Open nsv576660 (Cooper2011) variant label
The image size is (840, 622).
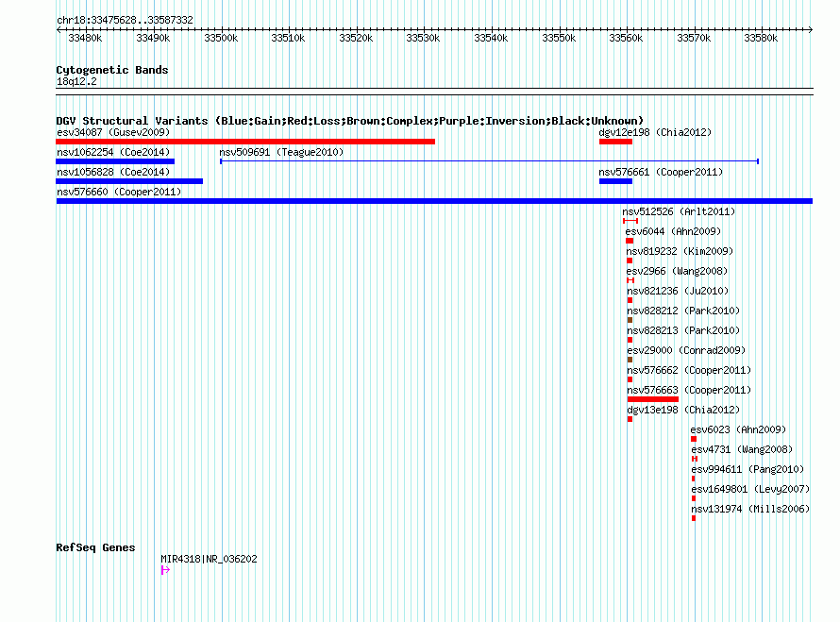coord(119,192)
